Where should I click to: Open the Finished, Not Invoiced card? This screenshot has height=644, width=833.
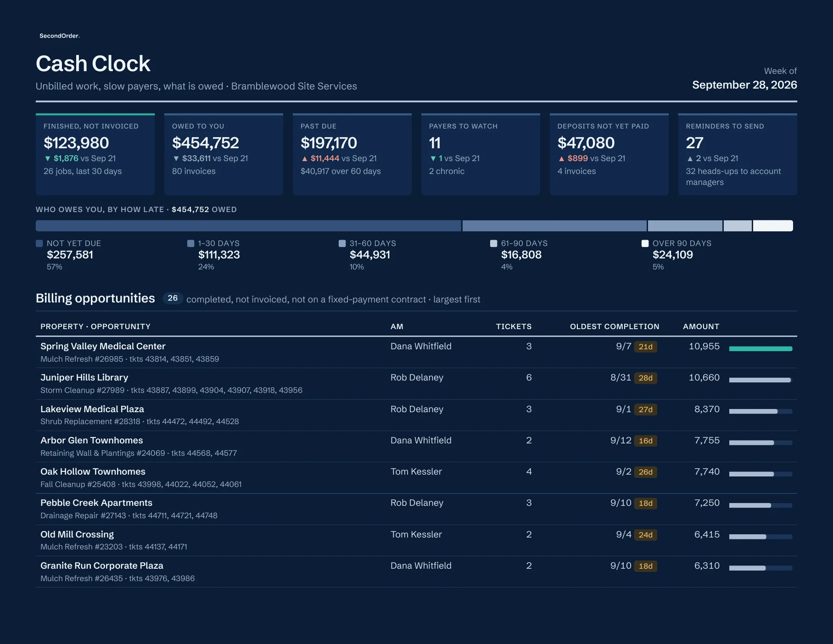click(x=95, y=154)
